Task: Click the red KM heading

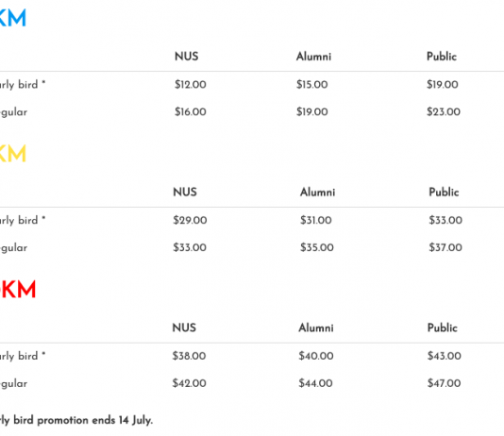Action: 18,290
